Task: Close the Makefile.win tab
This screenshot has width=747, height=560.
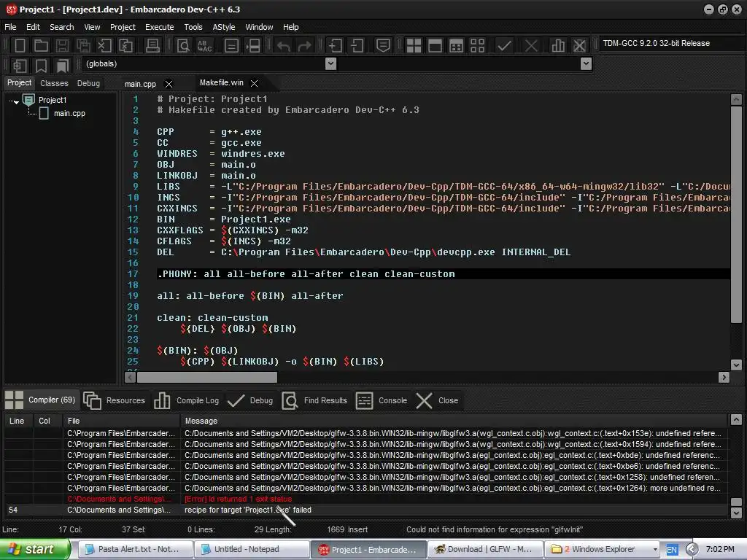Action: 255,83
